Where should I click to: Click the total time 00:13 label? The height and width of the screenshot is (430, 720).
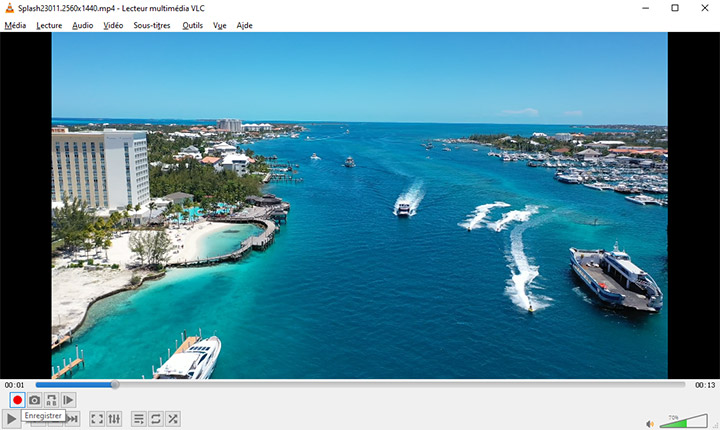[x=705, y=385]
